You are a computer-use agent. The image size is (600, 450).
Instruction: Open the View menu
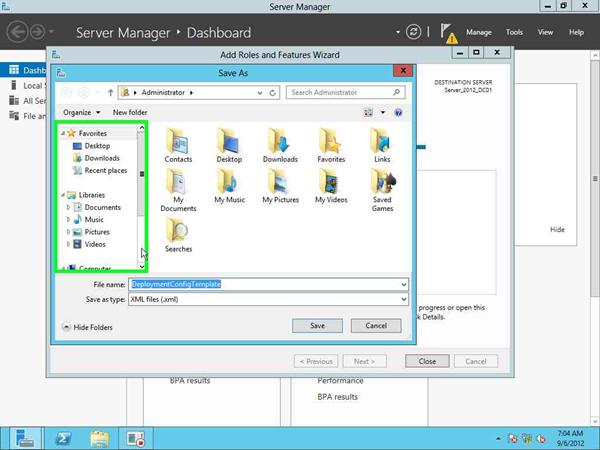point(545,32)
